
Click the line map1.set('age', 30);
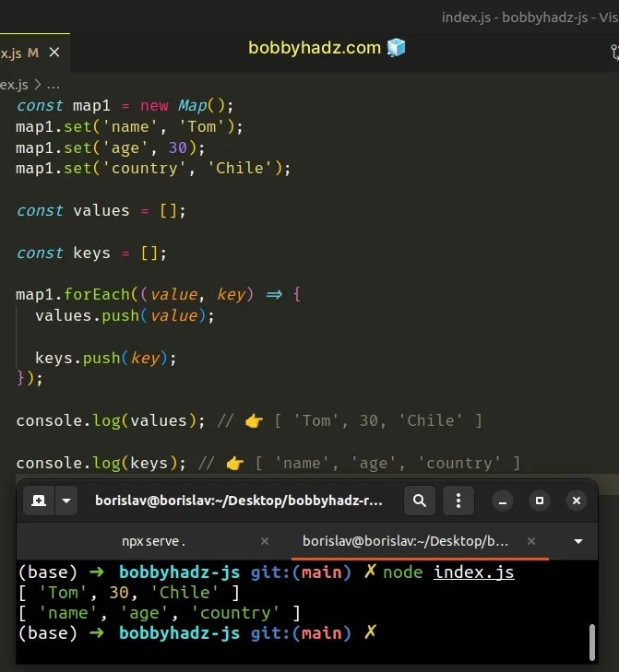click(x=111, y=147)
